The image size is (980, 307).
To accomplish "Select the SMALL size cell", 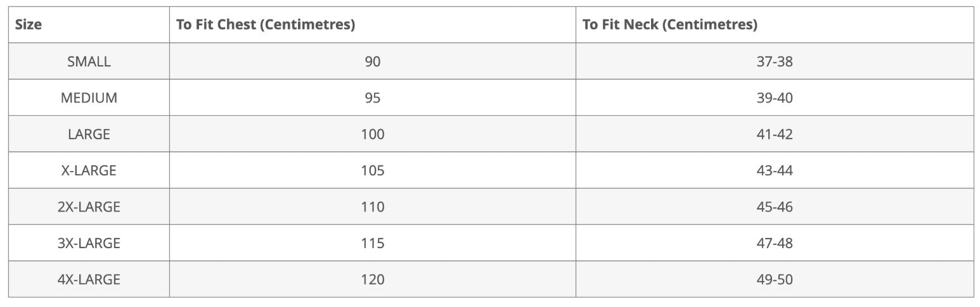I will click(x=89, y=61).
